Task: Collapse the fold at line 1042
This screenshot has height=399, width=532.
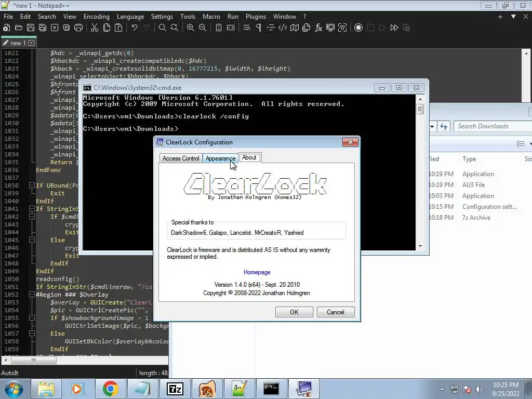Action: (x=32, y=217)
